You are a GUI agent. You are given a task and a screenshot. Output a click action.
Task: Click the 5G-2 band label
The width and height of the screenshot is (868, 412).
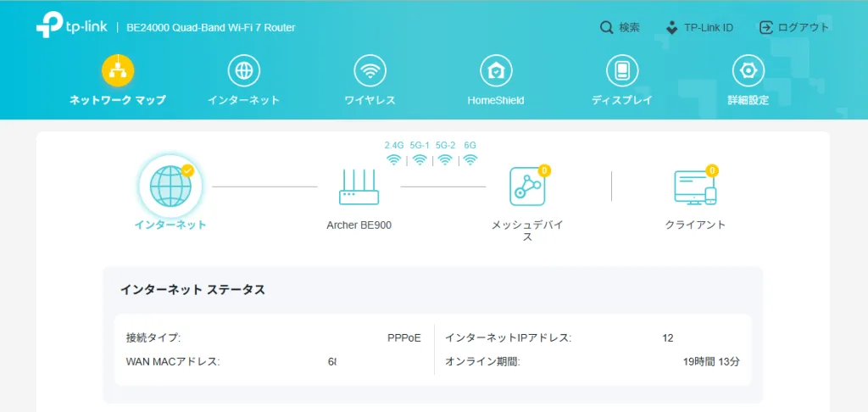point(446,145)
